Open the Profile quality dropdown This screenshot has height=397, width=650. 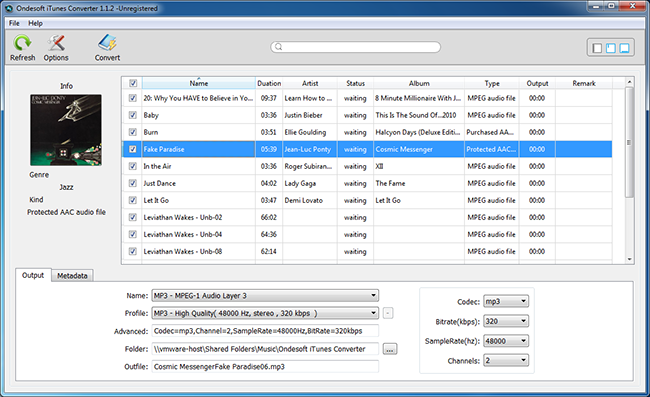[265, 313]
